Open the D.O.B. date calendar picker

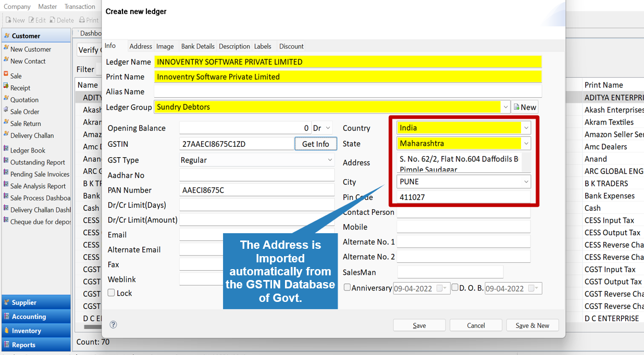(x=532, y=288)
